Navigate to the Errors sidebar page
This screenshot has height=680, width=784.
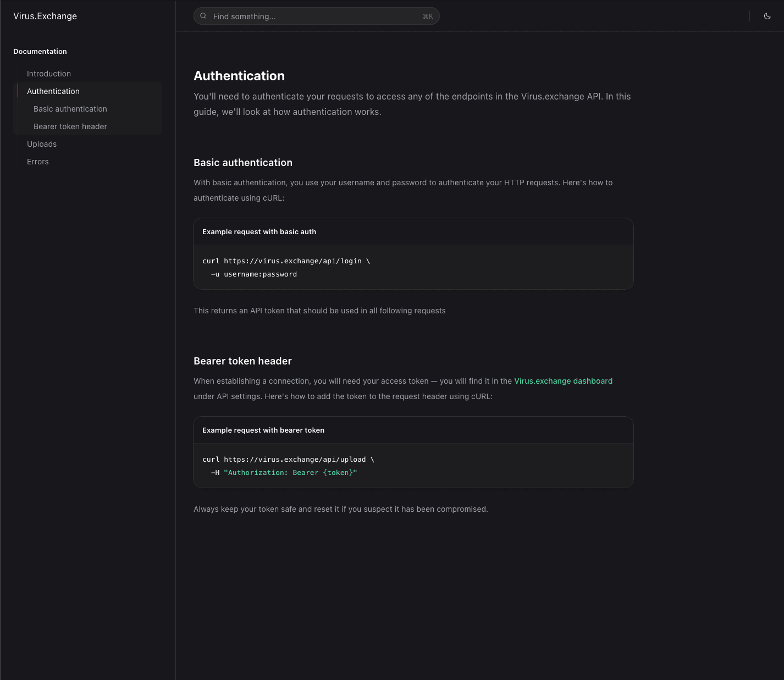(38, 162)
